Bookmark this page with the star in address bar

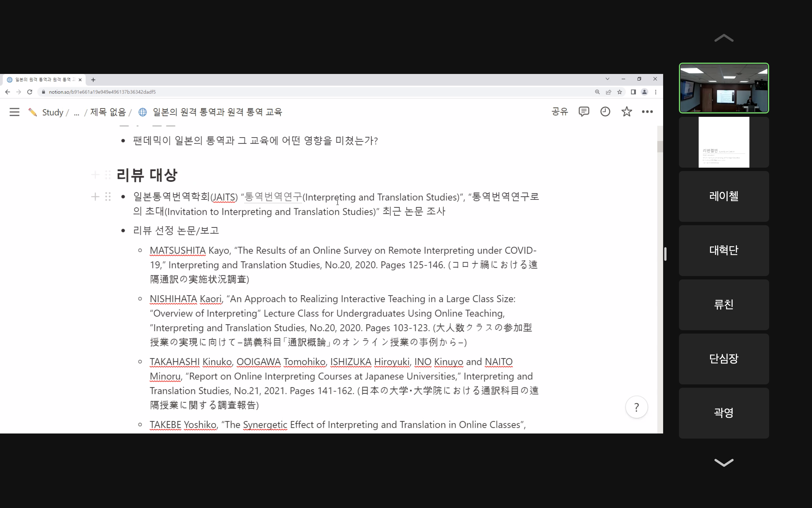pos(619,92)
